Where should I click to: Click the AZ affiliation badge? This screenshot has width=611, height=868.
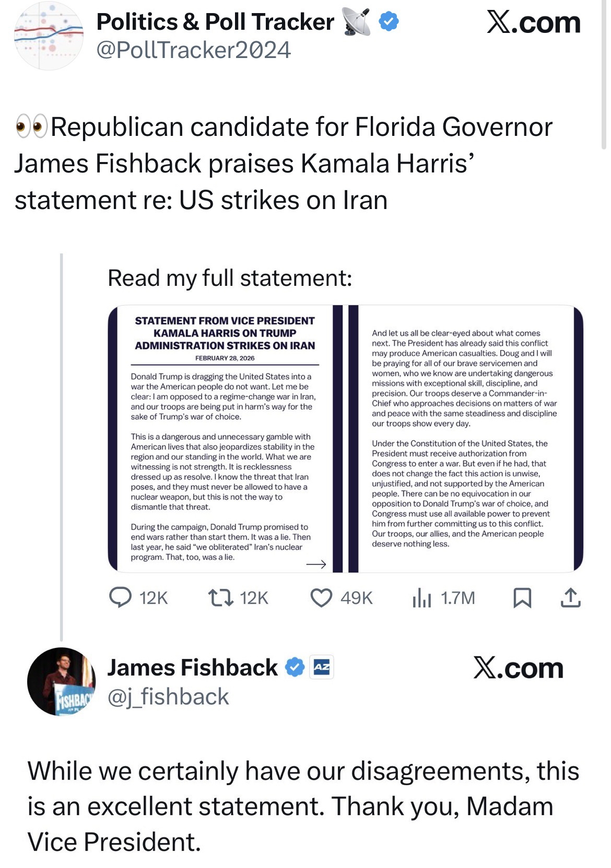tap(321, 667)
